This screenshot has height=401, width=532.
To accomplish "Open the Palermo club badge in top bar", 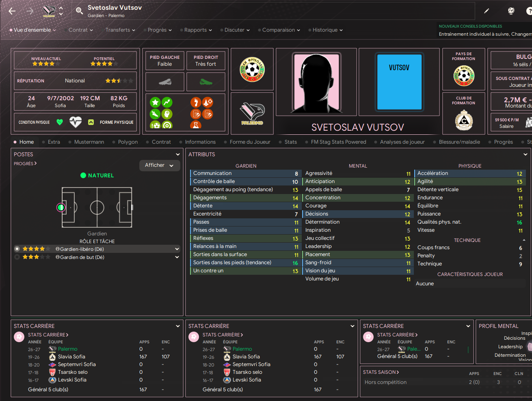I will (x=49, y=11).
